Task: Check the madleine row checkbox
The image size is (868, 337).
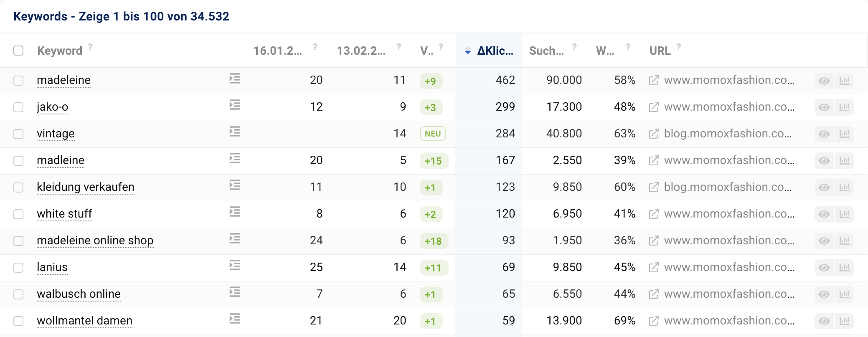Action: tap(18, 161)
